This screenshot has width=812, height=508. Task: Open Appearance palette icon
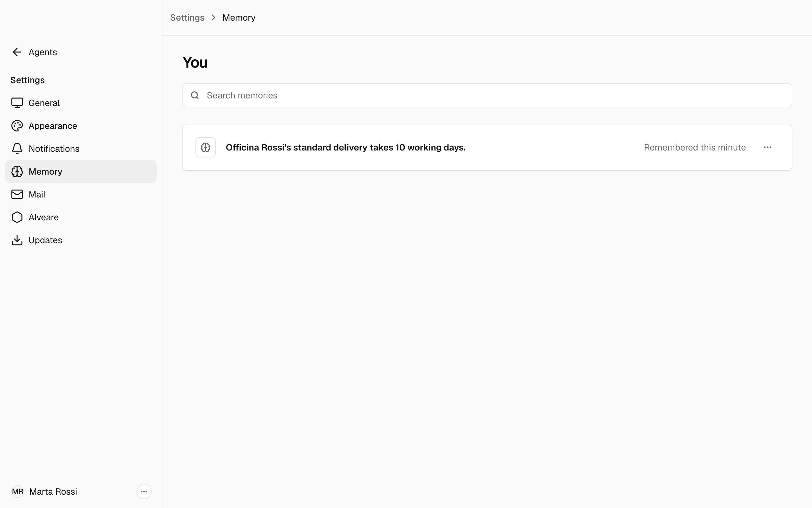17,126
